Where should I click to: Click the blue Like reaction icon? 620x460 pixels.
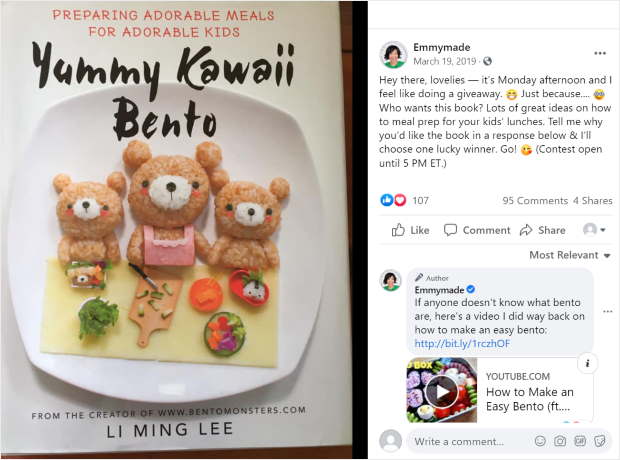click(386, 200)
